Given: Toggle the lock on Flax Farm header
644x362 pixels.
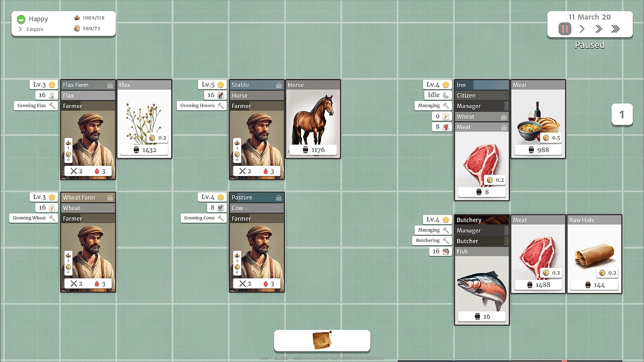Looking at the screenshot, I should 110,85.
